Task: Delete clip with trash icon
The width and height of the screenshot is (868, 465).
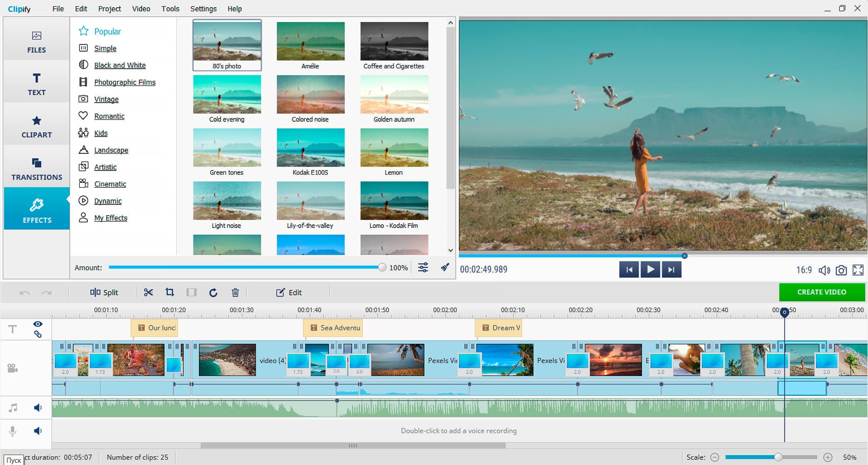Action: click(235, 293)
